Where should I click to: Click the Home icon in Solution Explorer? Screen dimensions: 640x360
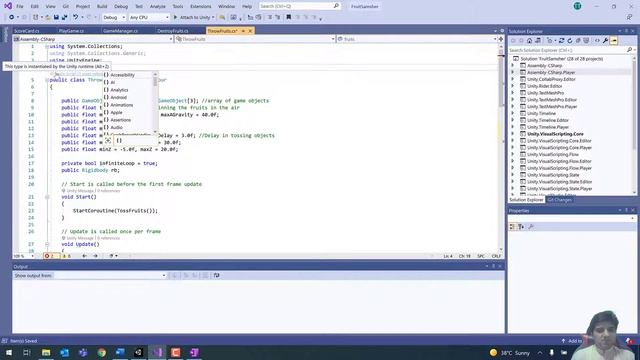pos(529,40)
